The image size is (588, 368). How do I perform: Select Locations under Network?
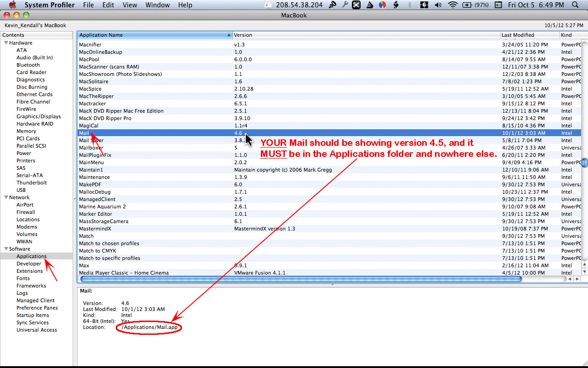(28, 219)
